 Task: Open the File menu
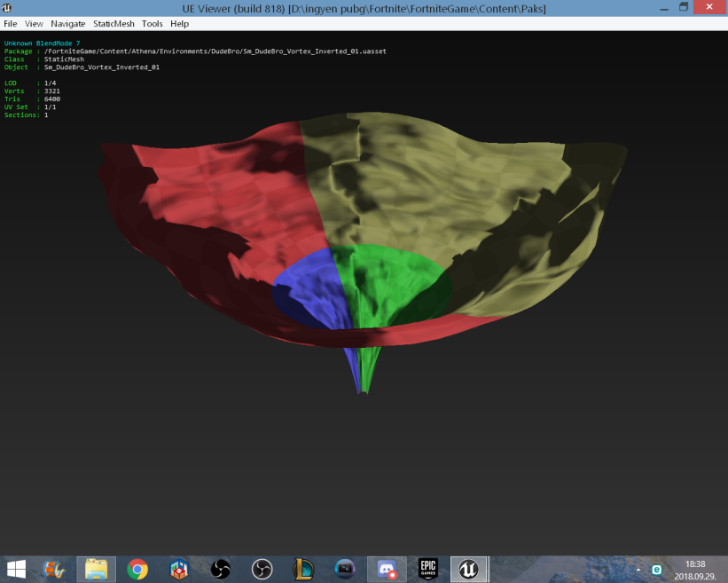[10, 23]
